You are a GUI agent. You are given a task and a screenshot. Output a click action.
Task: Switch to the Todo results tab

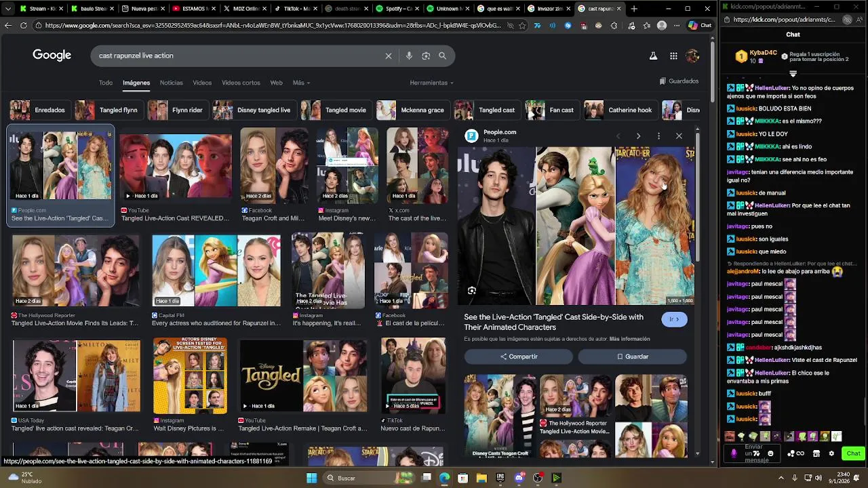(106, 83)
